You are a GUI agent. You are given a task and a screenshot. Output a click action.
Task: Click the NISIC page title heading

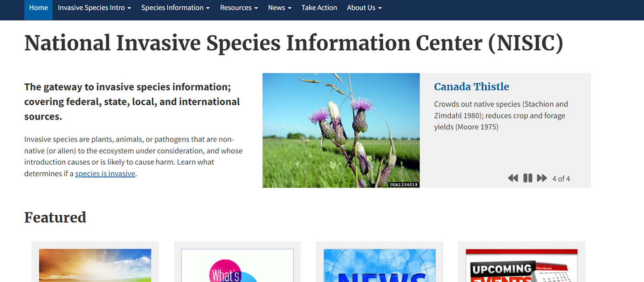tap(293, 43)
